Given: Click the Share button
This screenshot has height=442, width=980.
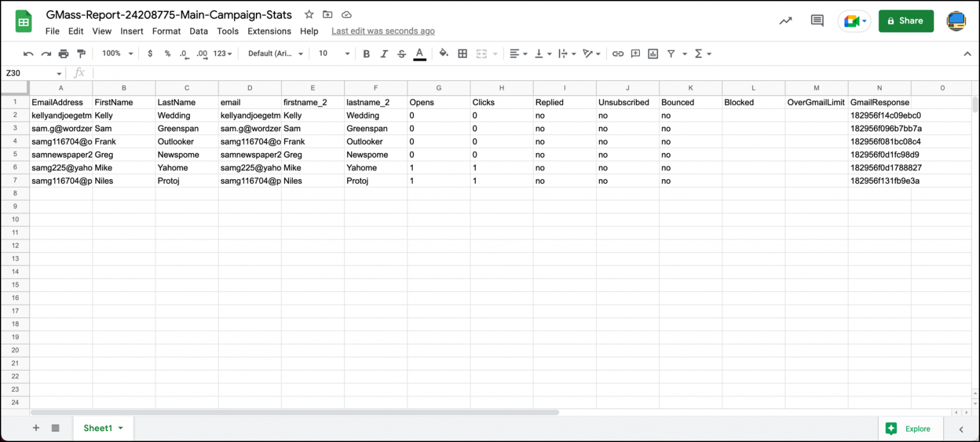Looking at the screenshot, I should (x=906, y=20).
